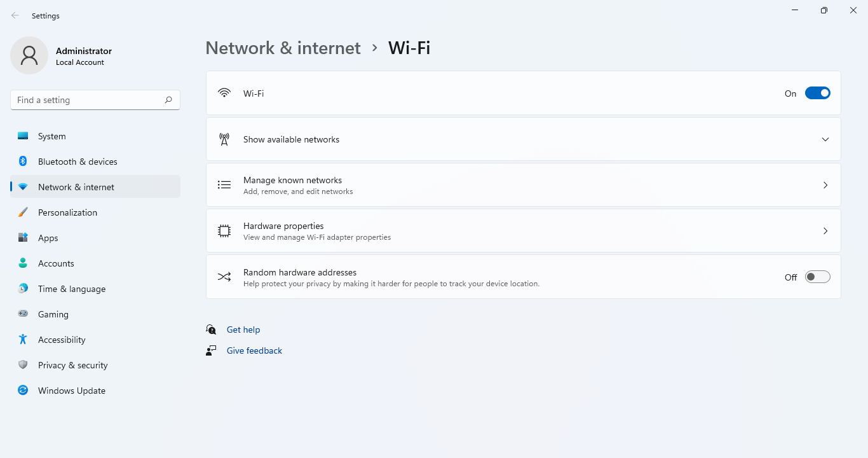Image resolution: width=868 pixels, height=458 pixels.
Task: Click the Give feedback icon
Action: (x=210, y=350)
